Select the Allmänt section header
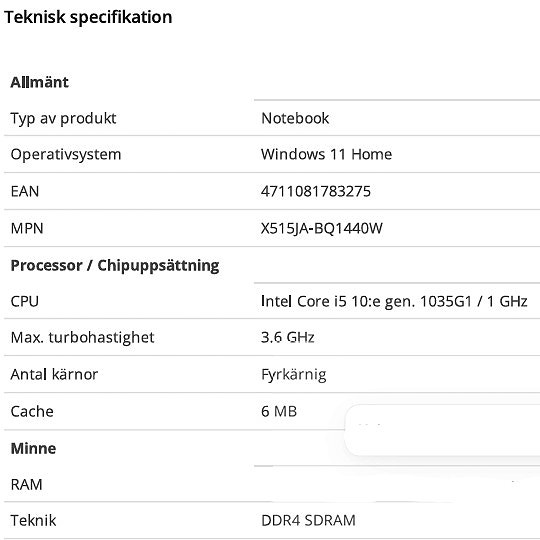The image size is (540, 540). tap(40, 82)
